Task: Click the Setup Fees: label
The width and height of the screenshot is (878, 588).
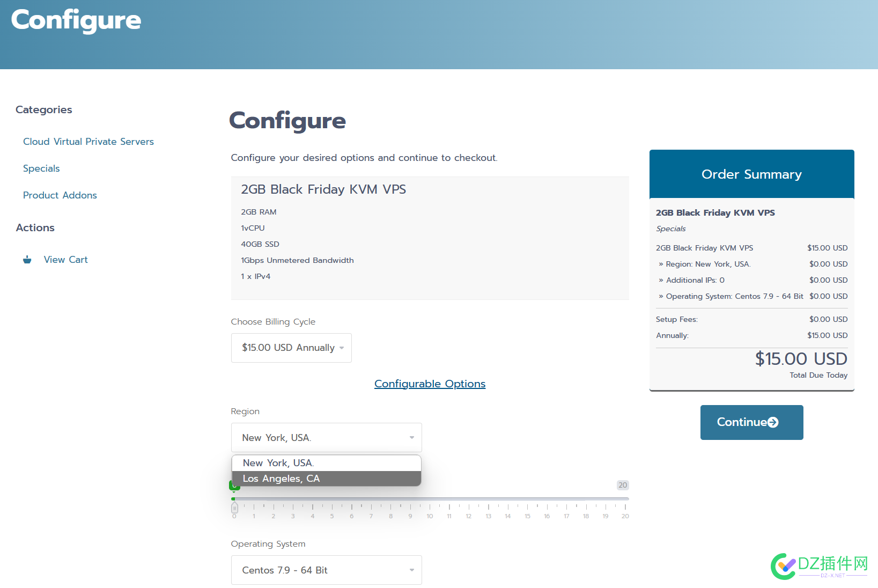Action: click(x=677, y=319)
